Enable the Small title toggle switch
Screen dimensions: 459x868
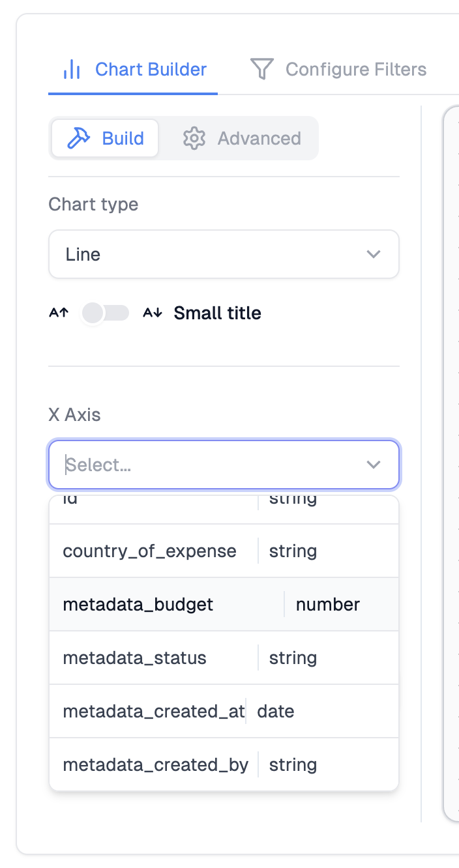coord(105,313)
